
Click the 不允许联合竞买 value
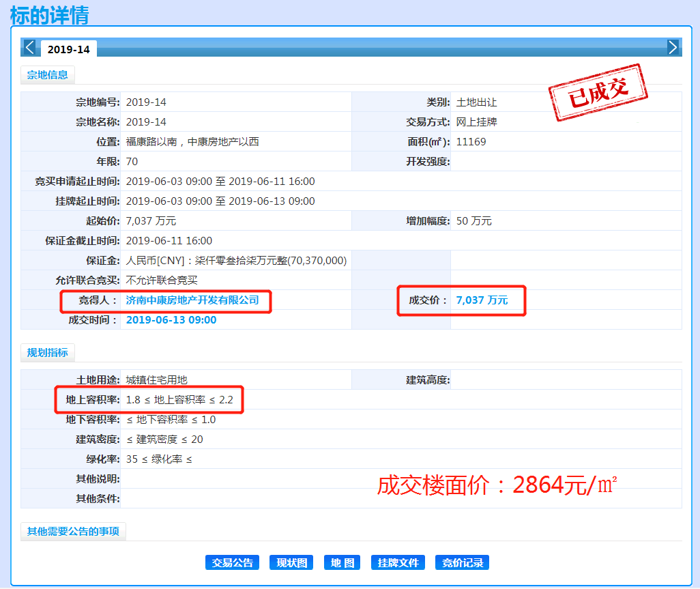(x=162, y=280)
